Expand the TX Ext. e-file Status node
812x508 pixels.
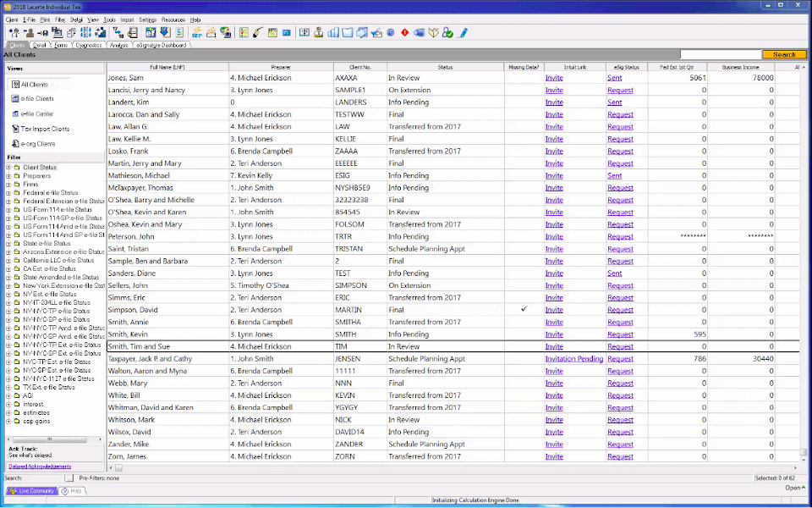click(8, 387)
